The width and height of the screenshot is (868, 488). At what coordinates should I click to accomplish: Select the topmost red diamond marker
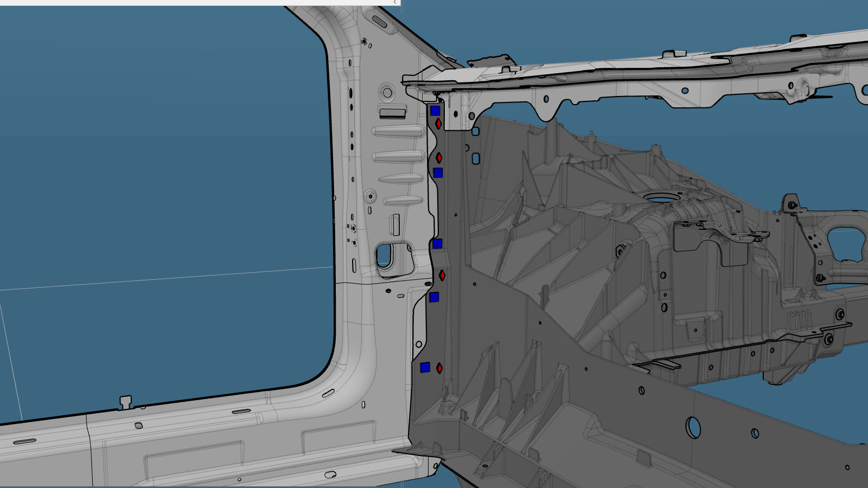click(438, 124)
